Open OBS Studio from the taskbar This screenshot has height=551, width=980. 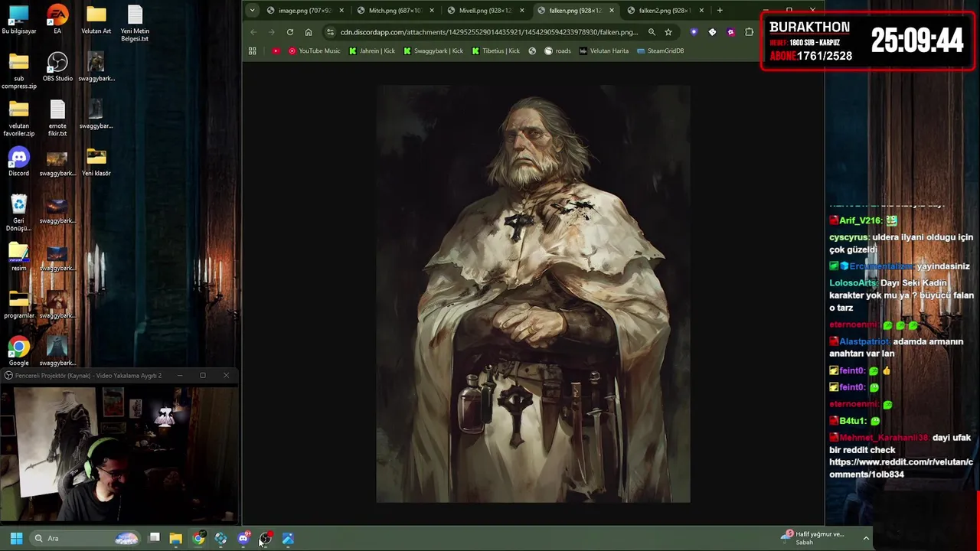click(265, 538)
